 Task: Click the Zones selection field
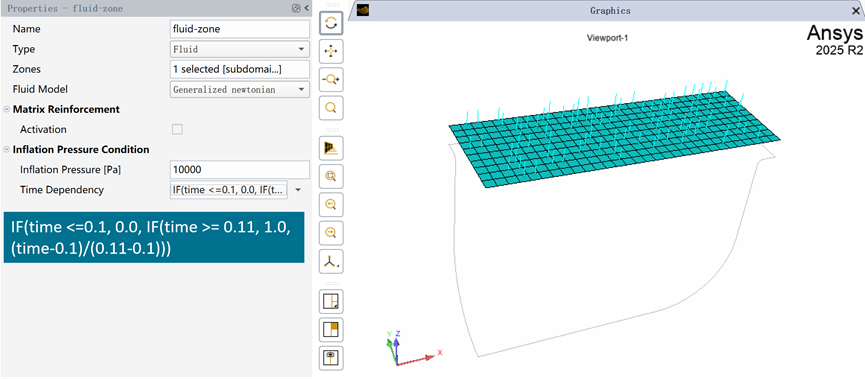tap(240, 70)
